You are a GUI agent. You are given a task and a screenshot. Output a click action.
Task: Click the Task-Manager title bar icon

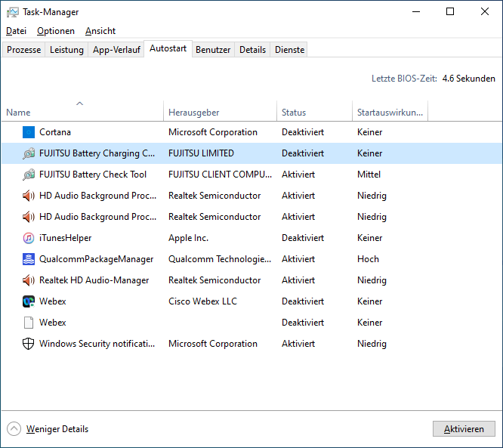(13, 12)
